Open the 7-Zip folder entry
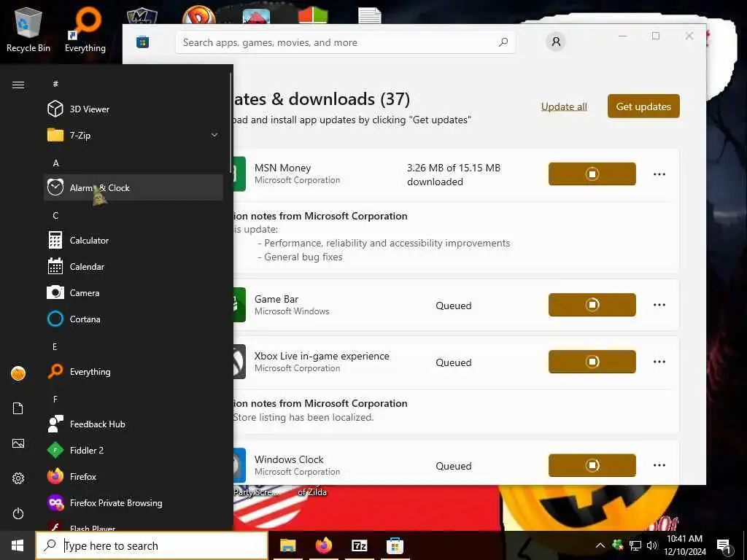The width and height of the screenshot is (747, 560). click(133, 135)
